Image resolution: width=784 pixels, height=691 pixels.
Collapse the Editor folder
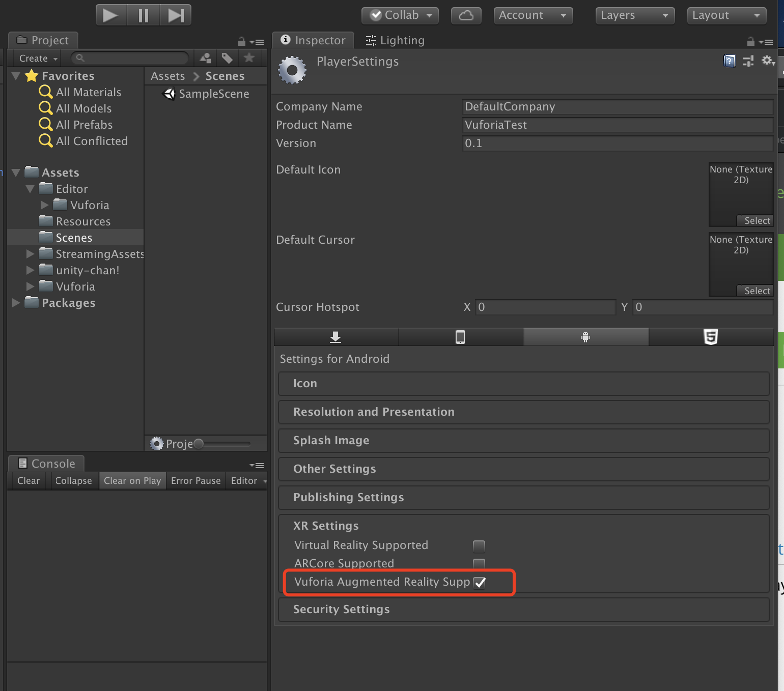point(30,189)
